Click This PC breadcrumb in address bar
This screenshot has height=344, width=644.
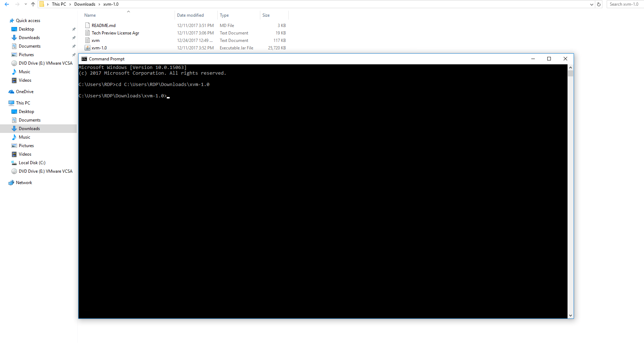pos(59,4)
